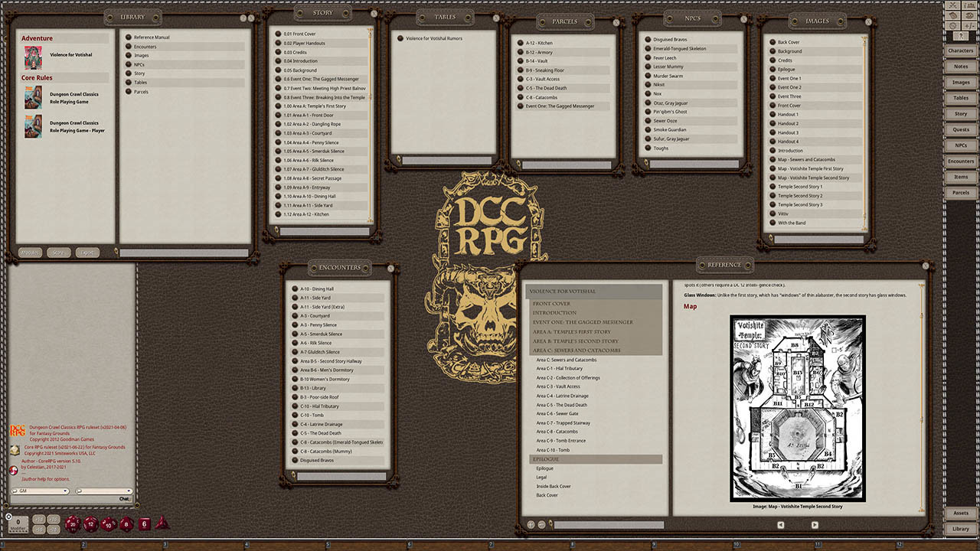Choose the d4 pyramid die
Viewport: 980px width, 551px height.
pyautogui.click(x=162, y=523)
